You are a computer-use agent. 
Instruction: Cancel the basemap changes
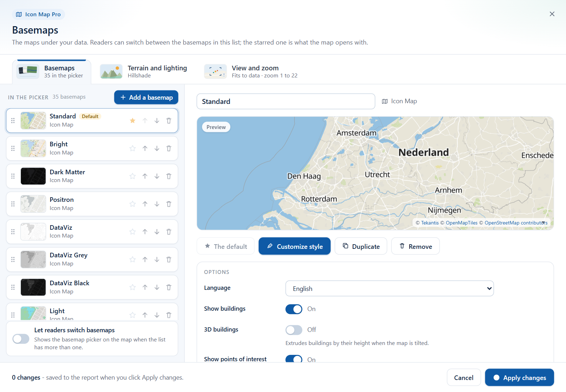pos(464,378)
